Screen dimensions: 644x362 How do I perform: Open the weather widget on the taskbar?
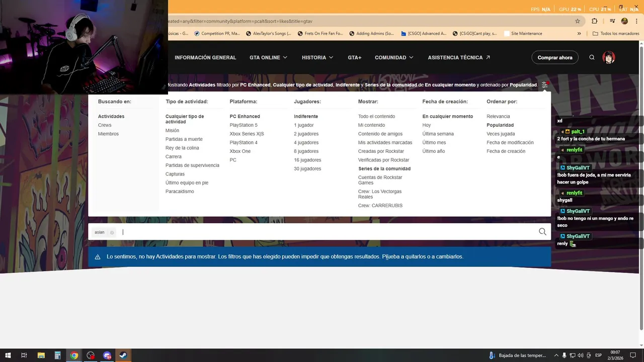click(x=517, y=355)
